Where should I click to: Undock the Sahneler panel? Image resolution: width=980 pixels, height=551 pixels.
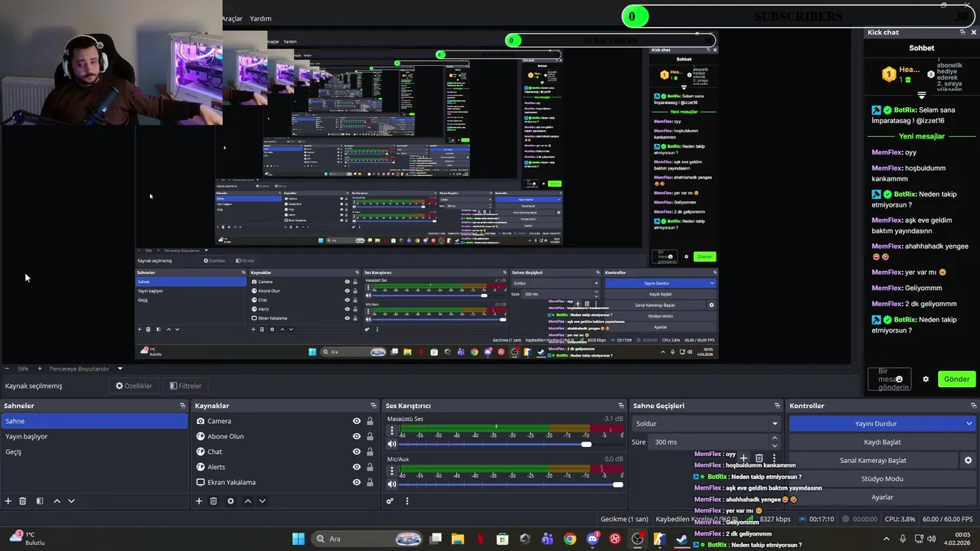tap(182, 406)
